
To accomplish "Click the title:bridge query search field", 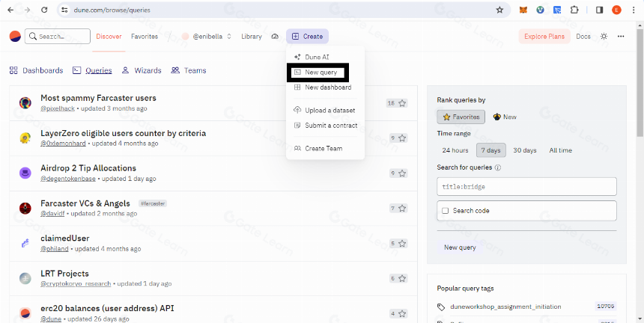I will tap(526, 186).
